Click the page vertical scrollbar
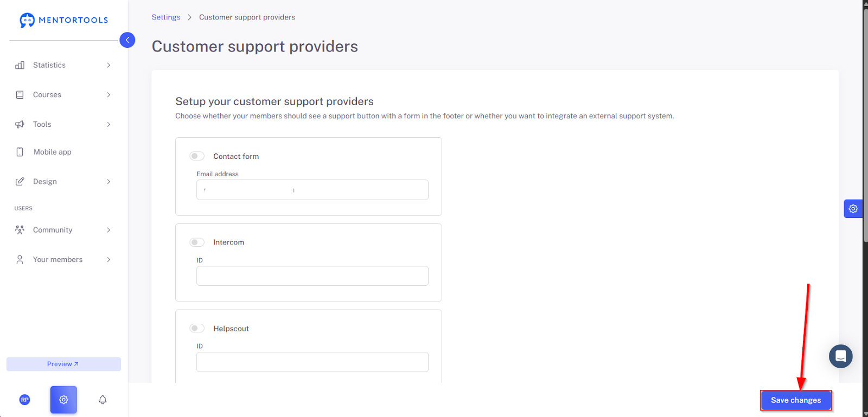Screen dimensions: 868x417 [x=865, y=125]
